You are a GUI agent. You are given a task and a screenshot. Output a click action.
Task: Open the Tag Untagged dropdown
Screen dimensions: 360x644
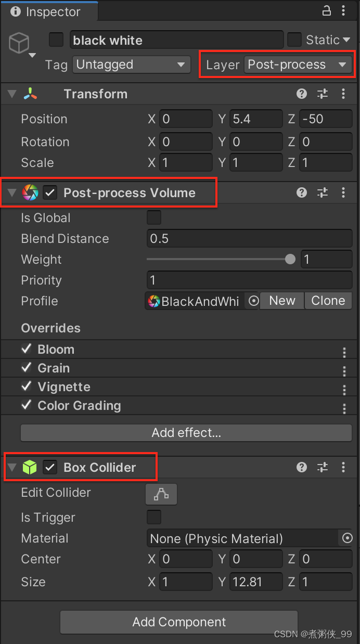131,65
